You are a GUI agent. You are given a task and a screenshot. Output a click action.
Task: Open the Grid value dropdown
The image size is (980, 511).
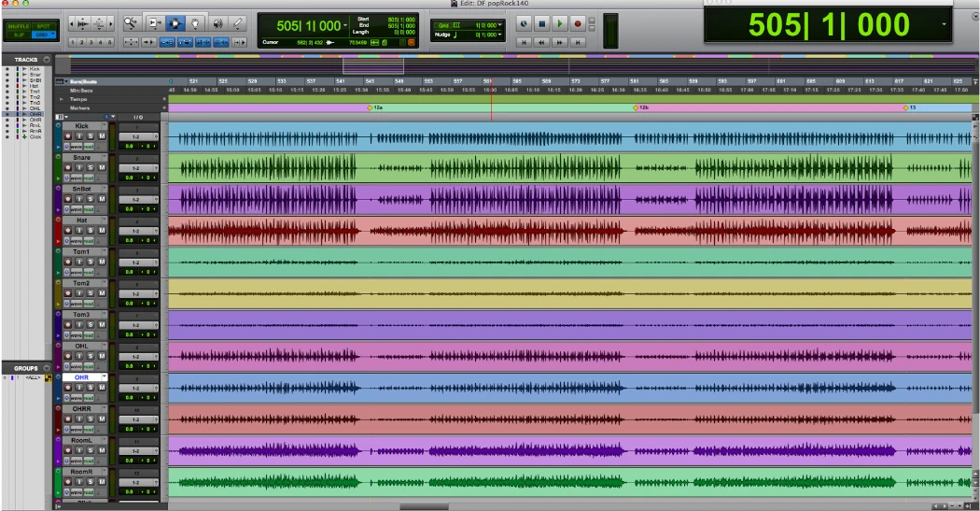(502, 23)
